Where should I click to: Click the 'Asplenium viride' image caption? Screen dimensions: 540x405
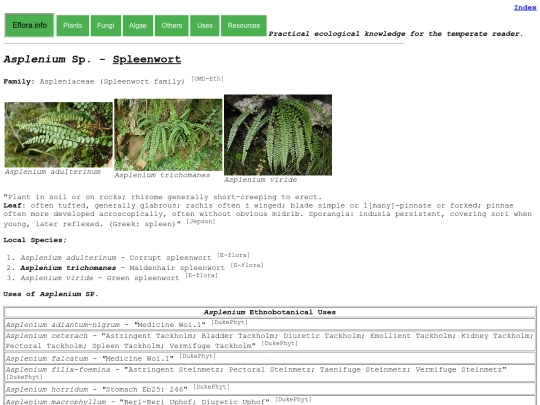260,179
